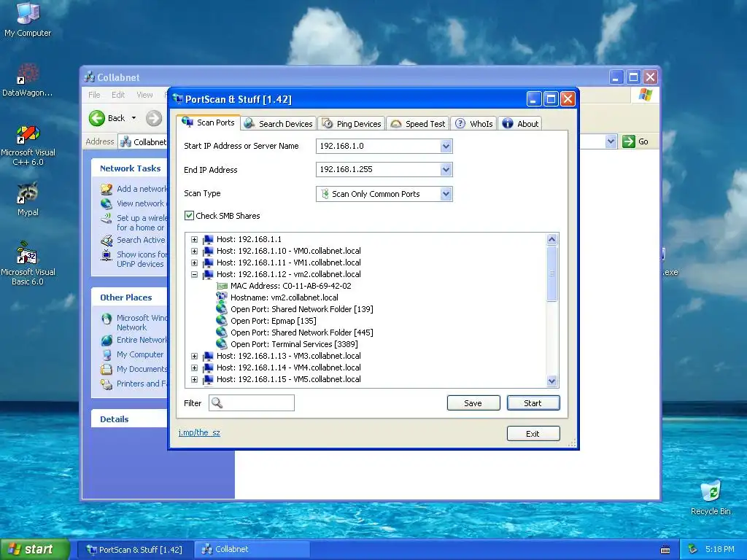Open the End IP Address dropdown
The width and height of the screenshot is (747, 560).
pos(446,169)
